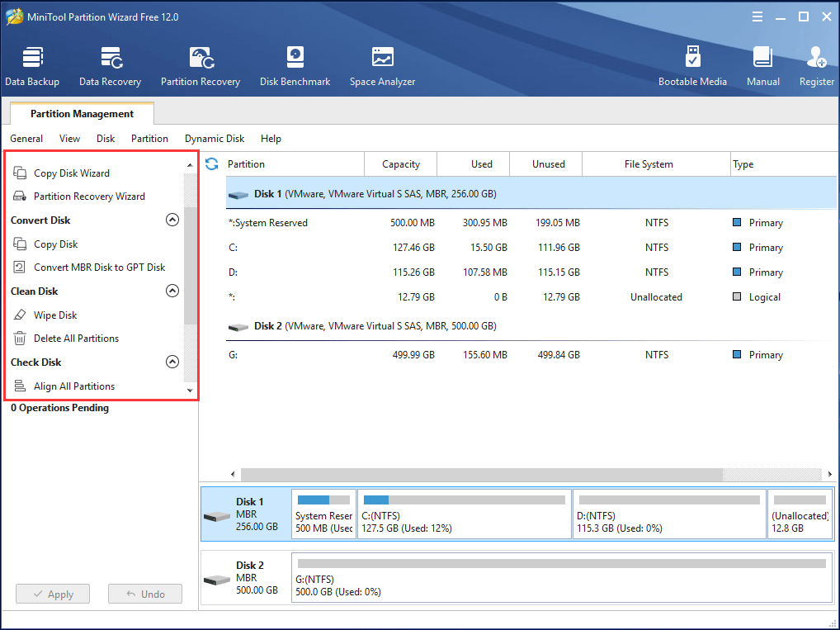Select the D: partition row
Screen dimensions: 840x630
[531, 272]
